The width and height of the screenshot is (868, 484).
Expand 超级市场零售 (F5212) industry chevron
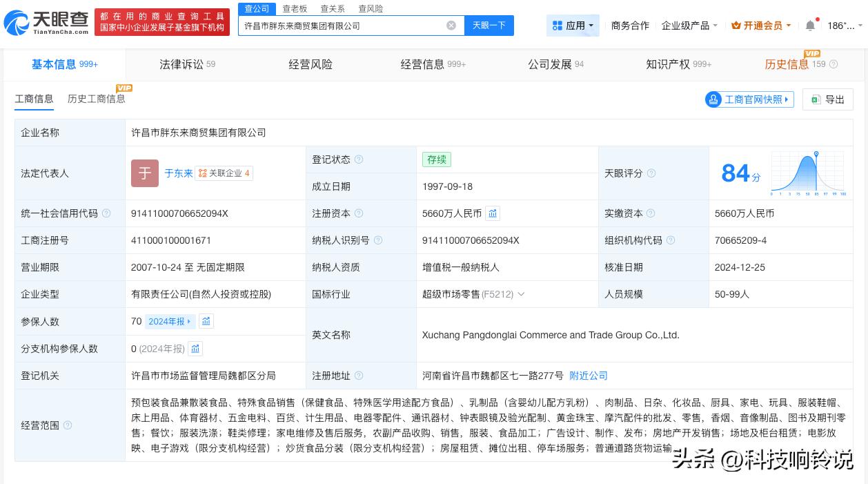pyautogui.click(x=521, y=294)
